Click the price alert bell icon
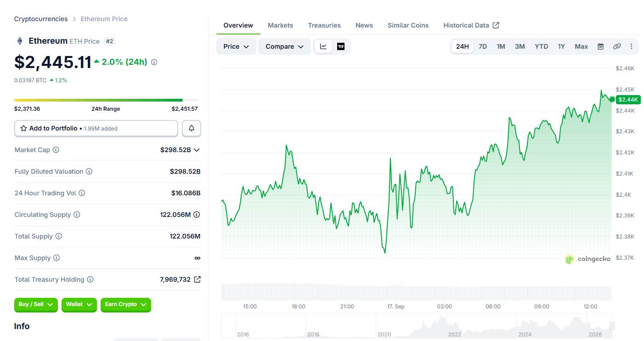Screen dimensions: 644x341 (x=192, y=129)
